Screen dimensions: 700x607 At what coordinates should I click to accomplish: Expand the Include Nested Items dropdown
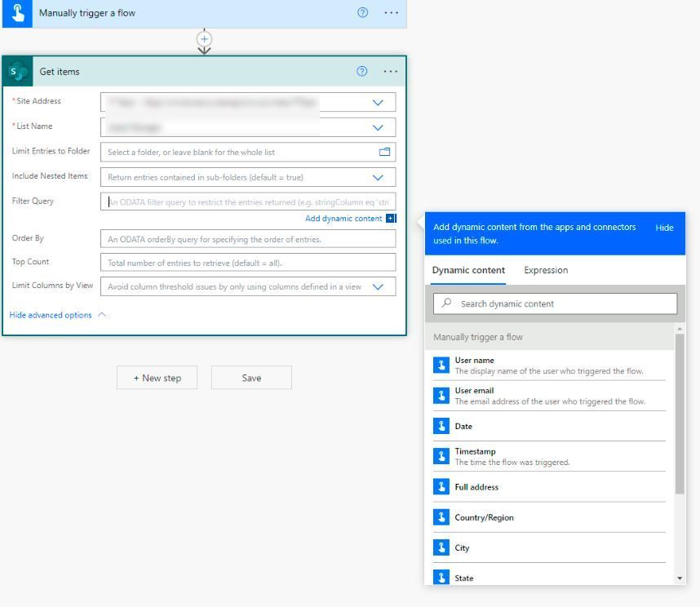378,178
